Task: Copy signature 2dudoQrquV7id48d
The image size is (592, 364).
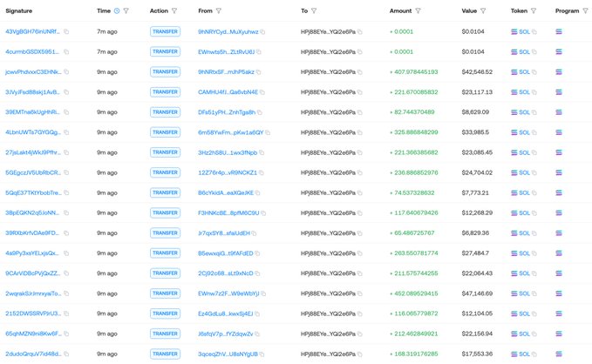Action: pos(66,354)
